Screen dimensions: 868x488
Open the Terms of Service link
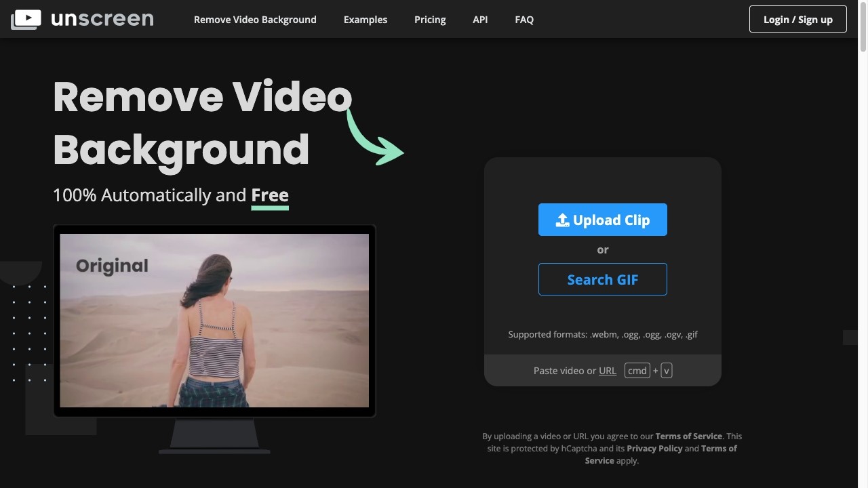(x=688, y=436)
